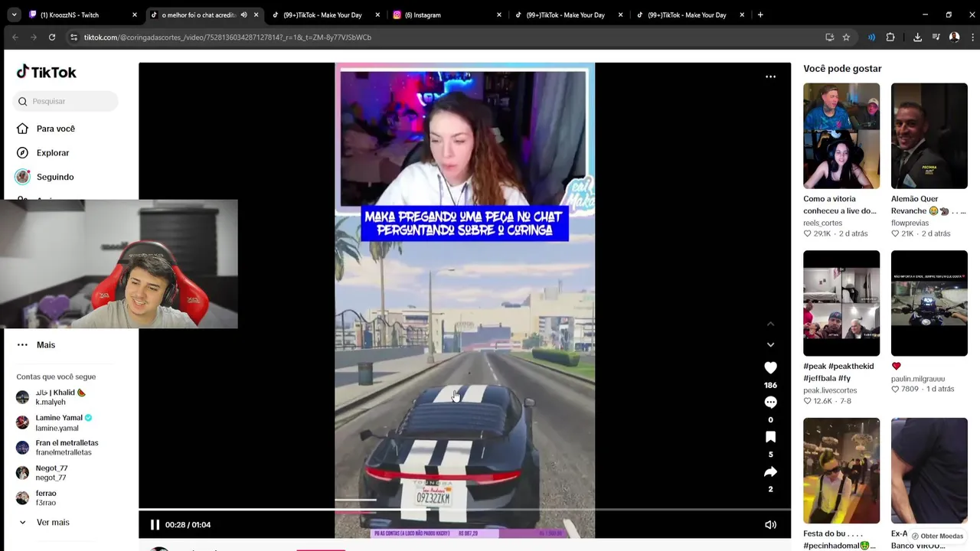This screenshot has height=551, width=980.
Task: Click the blue audio extension icon
Action: [x=871, y=37]
